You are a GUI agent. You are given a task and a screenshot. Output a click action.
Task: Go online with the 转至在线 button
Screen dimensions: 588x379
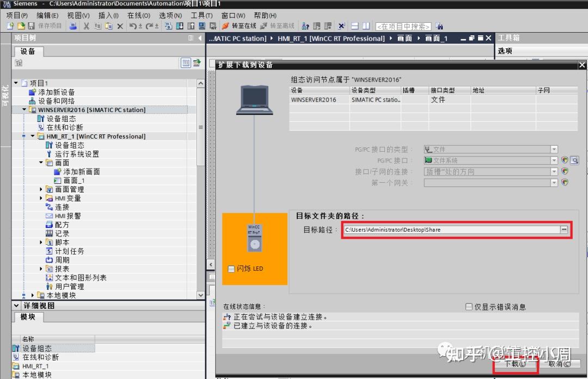pyautogui.click(x=239, y=26)
